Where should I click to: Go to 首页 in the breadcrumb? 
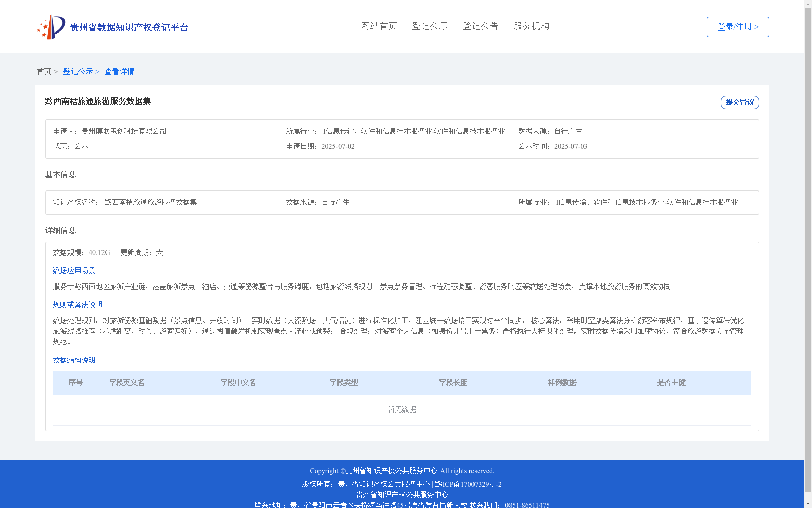44,71
